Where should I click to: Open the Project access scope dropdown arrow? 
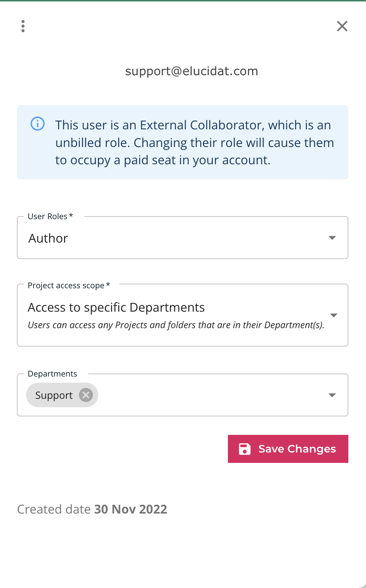[x=333, y=315]
